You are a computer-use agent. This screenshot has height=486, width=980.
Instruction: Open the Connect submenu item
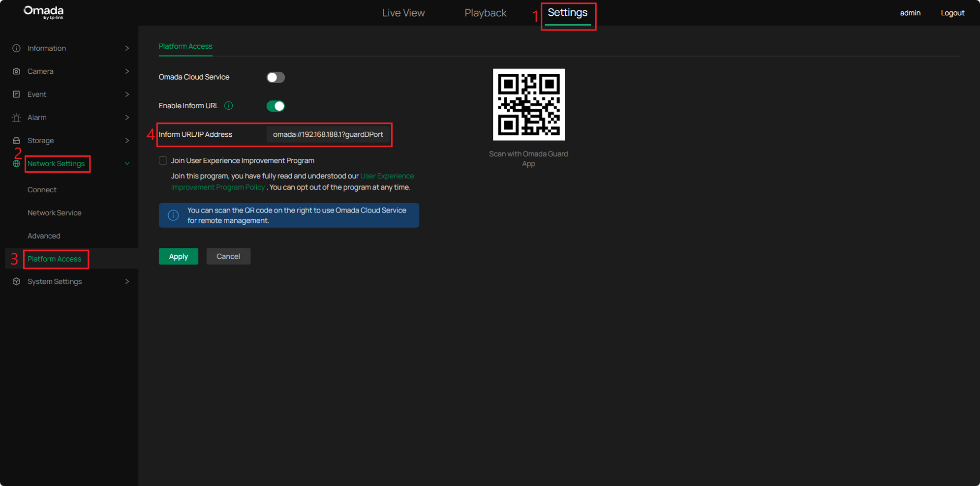42,190
